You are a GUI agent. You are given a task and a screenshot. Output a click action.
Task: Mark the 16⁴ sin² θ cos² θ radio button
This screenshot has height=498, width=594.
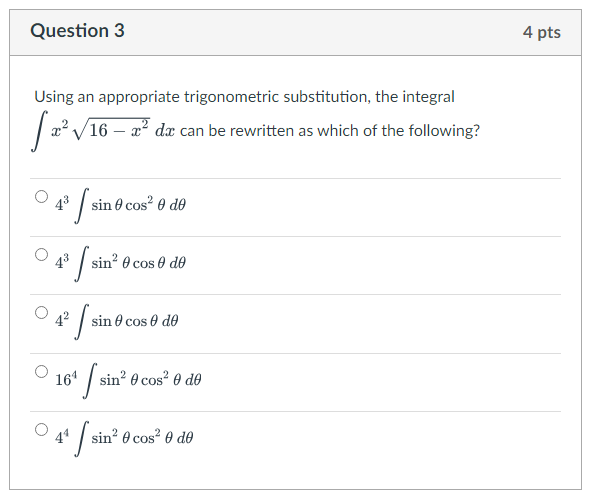[x=42, y=372]
